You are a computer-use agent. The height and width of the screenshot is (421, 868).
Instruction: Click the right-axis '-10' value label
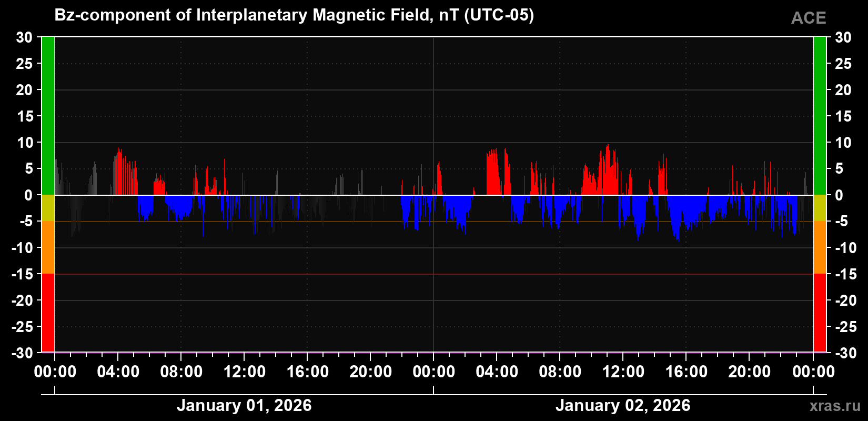click(x=845, y=248)
